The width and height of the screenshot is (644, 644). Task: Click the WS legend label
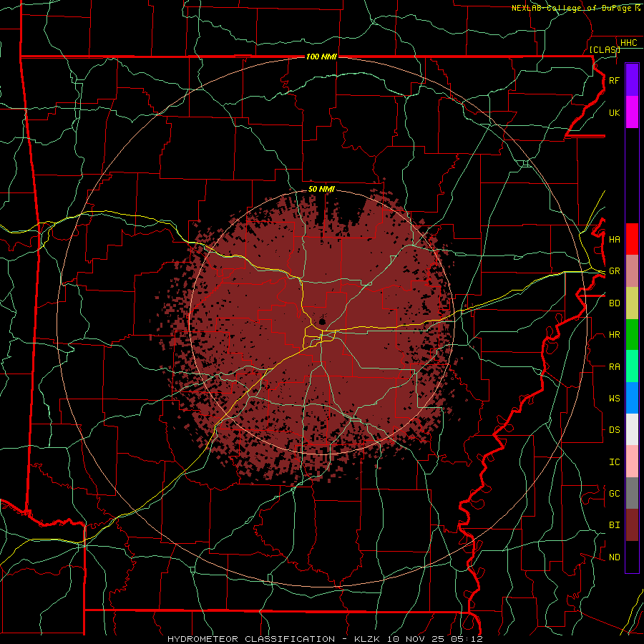614,399
